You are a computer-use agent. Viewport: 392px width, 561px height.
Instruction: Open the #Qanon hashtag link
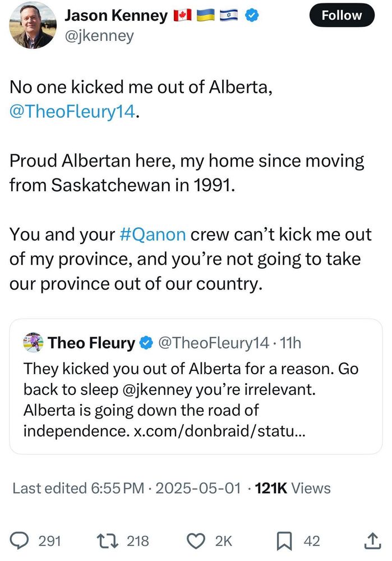tap(153, 234)
